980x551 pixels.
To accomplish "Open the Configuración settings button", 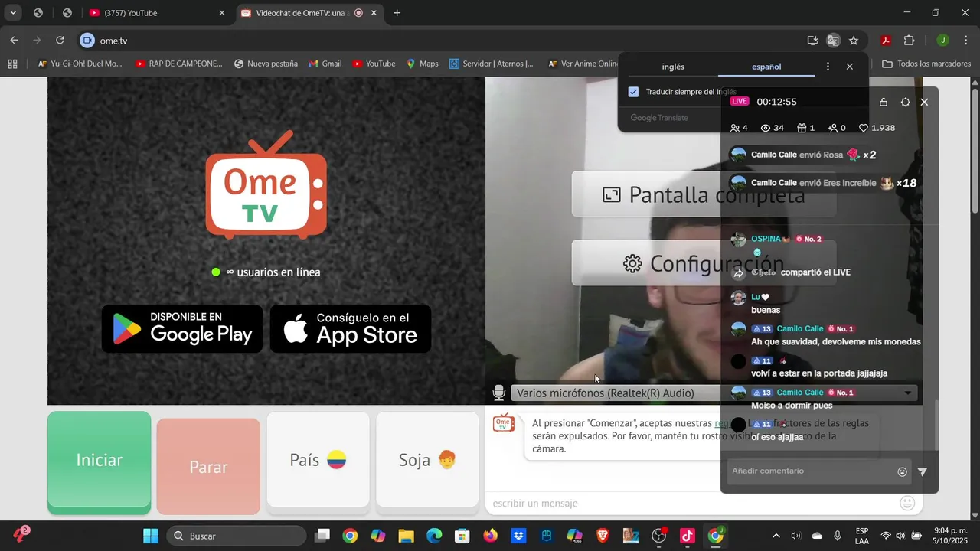I will 704,263.
